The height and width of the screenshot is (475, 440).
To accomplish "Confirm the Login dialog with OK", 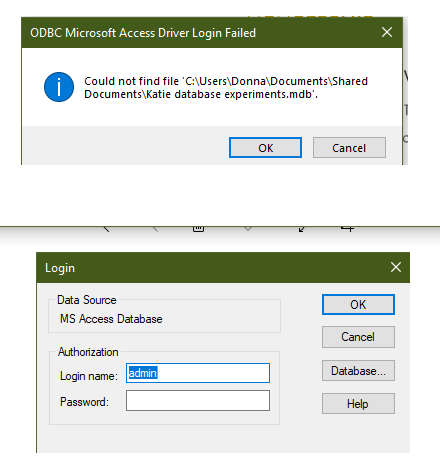I will coord(358,304).
